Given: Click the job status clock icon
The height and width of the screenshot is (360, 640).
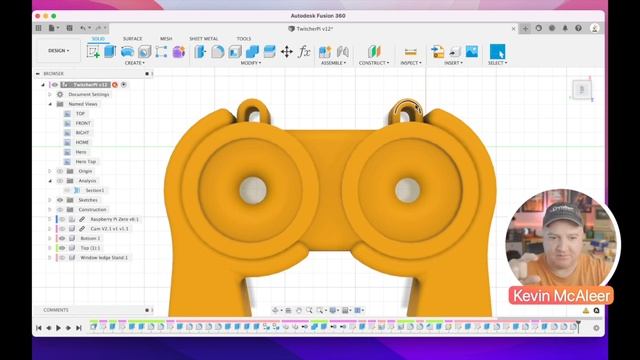Looking at the screenshot, I should (552, 28).
